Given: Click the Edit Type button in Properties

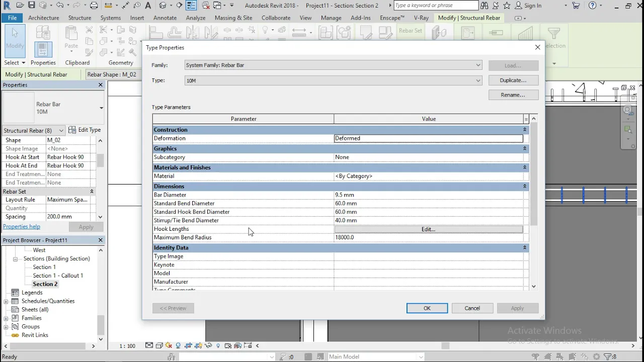Looking at the screenshot, I should coord(85,130).
